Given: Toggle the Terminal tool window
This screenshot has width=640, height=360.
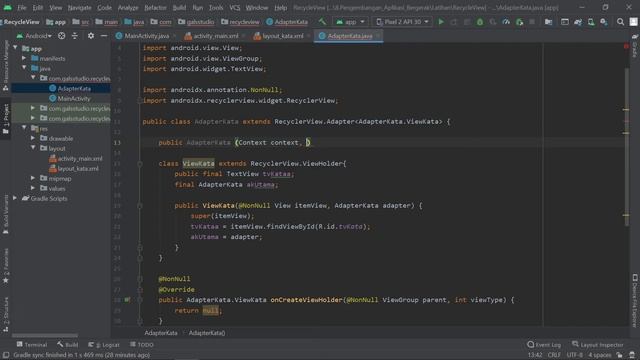Looking at the screenshot, I should (x=32, y=345).
